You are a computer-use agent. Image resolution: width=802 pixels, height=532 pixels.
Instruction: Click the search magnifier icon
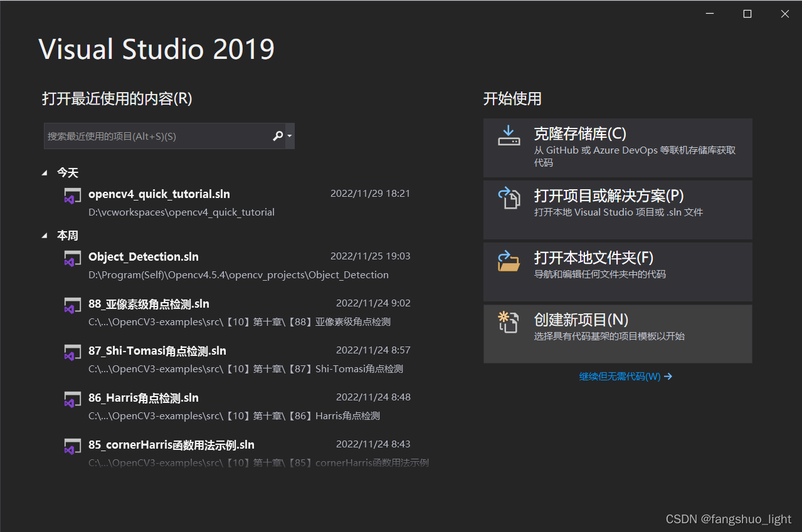[278, 136]
